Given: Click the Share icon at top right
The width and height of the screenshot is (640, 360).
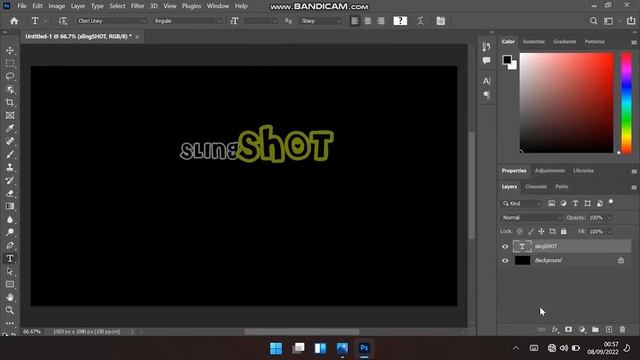Looking at the screenshot, I should point(631,21).
